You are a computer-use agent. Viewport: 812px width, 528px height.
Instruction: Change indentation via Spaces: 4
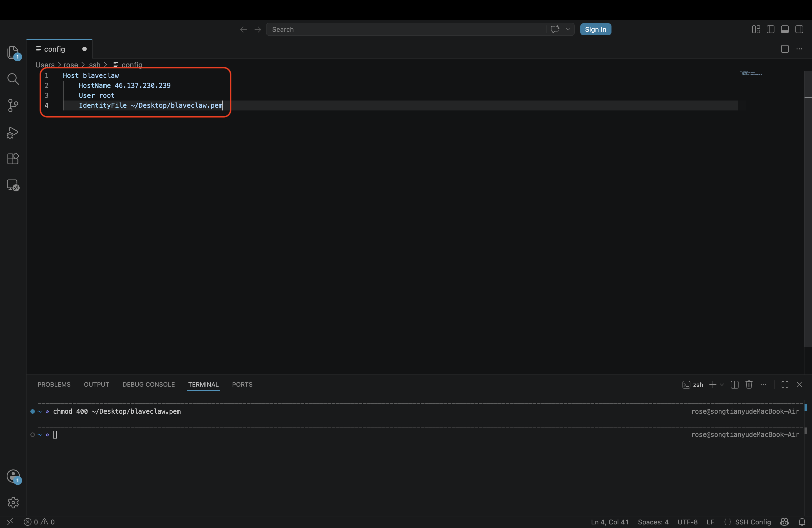click(653, 522)
